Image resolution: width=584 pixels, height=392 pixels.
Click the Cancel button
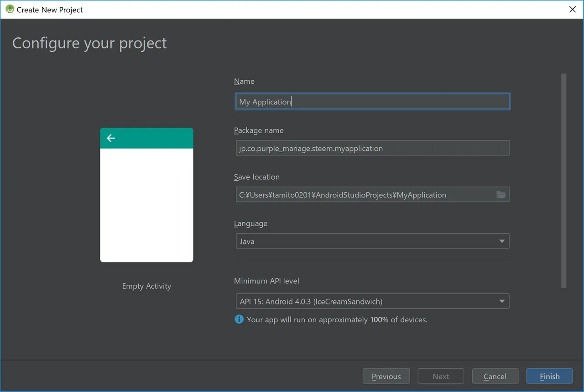(x=495, y=377)
